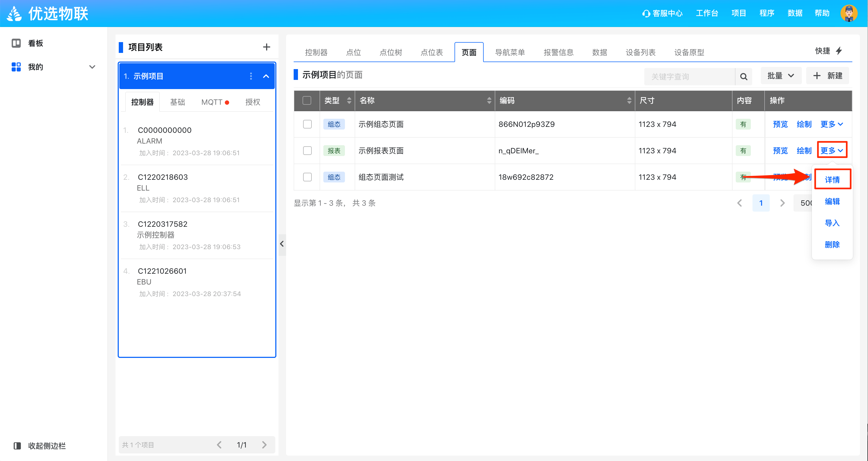This screenshot has height=461, width=868.
Task: Open 工作台 in the header navigation
Action: [707, 13]
